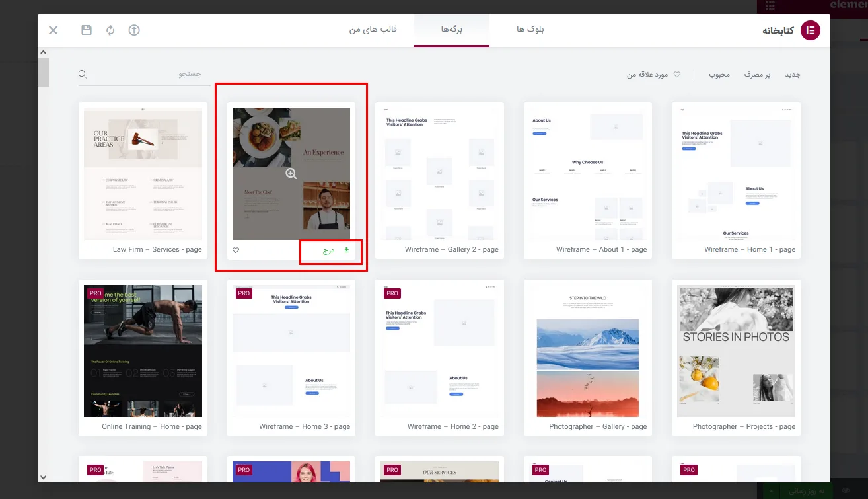This screenshot has height=499, width=868.
Task: Click the 'Photographer – Projects - page' label
Action: pyautogui.click(x=744, y=427)
